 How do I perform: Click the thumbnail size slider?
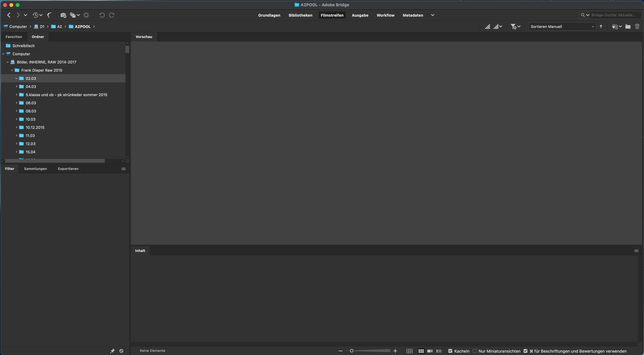click(x=367, y=351)
